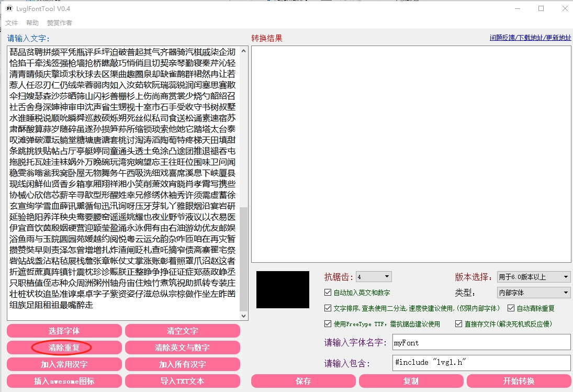Click the black font preview swatch
The image size is (573, 392).
tap(283, 289)
